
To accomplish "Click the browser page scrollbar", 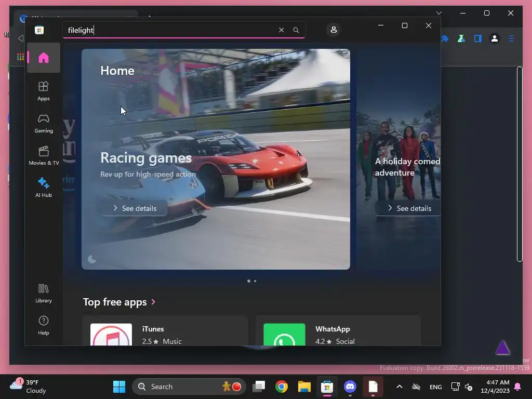I will (520, 164).
